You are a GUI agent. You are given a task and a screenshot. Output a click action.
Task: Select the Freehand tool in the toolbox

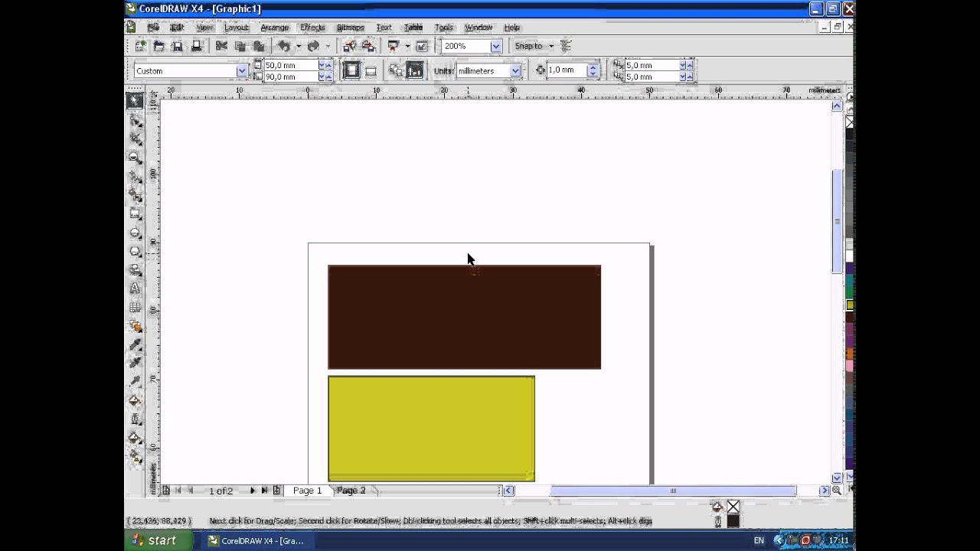tap(136, 176)
